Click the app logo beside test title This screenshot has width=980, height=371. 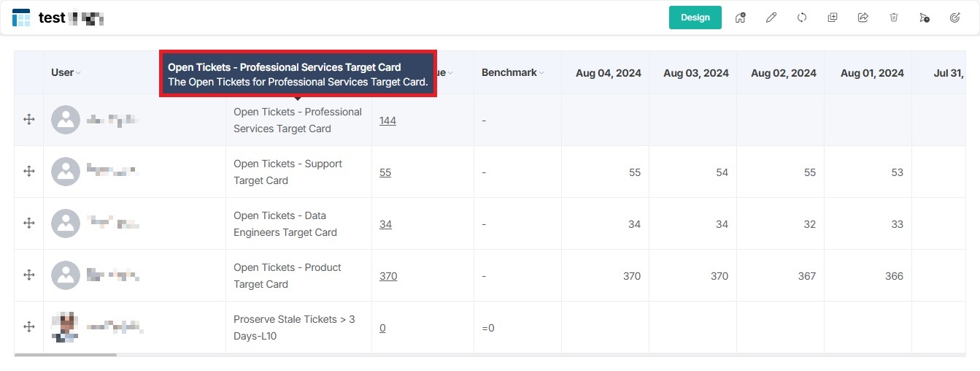point(21,18)
